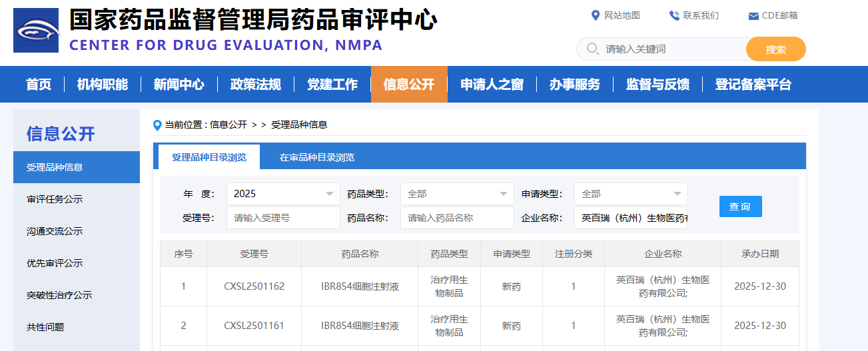Expand the 药品类型 dropdown
The width and height of the screenshot is (868, 351).
[457, 194]
